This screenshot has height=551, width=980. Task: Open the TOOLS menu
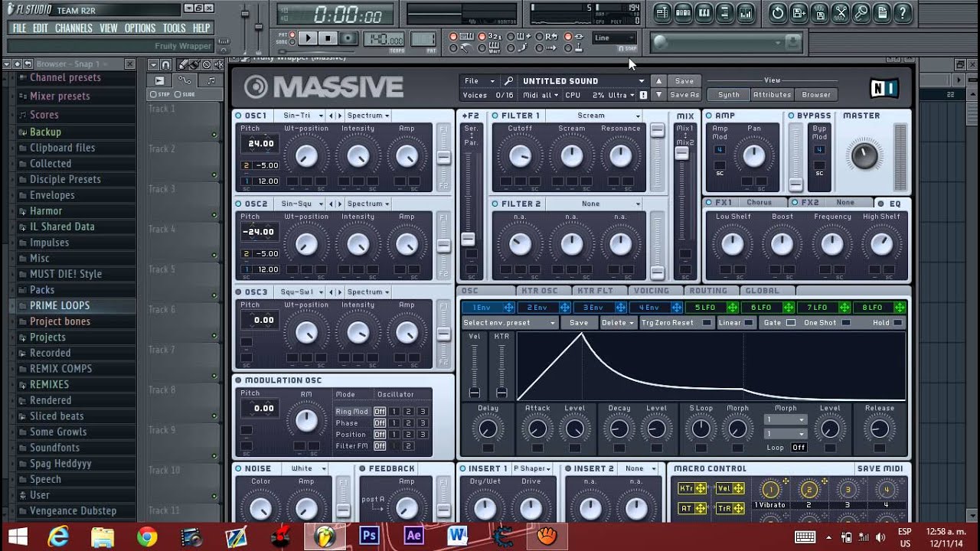tap(174, 28)
